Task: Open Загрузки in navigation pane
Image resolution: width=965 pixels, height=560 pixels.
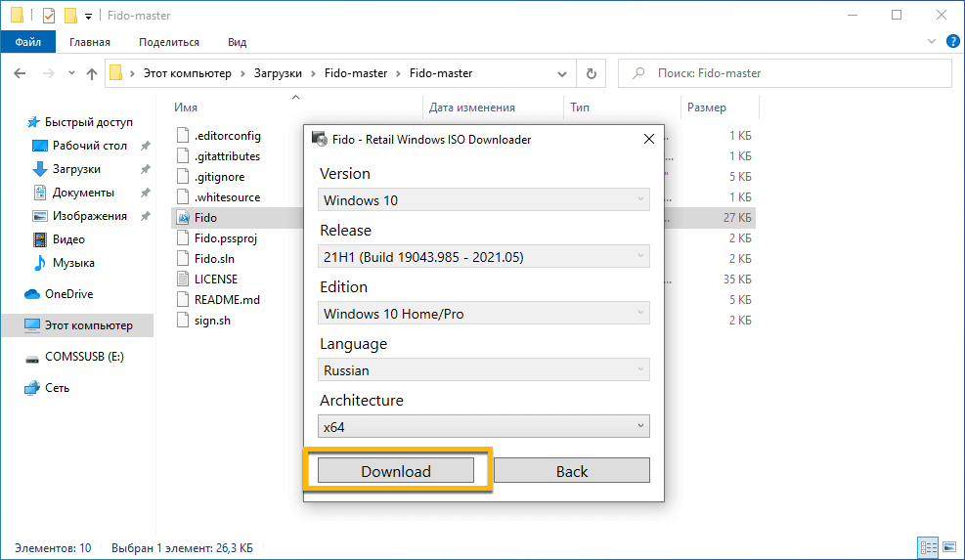Action: coord(76,169)
